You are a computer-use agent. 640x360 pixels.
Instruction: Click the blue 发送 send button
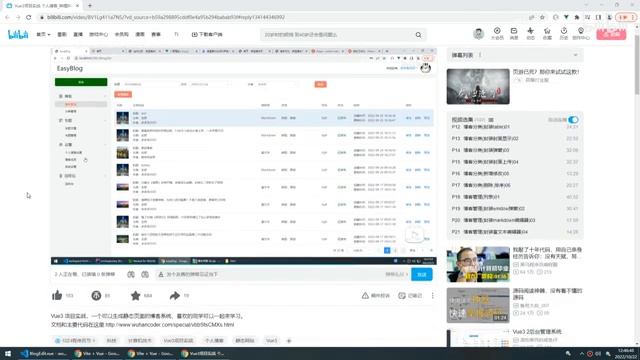422,274
